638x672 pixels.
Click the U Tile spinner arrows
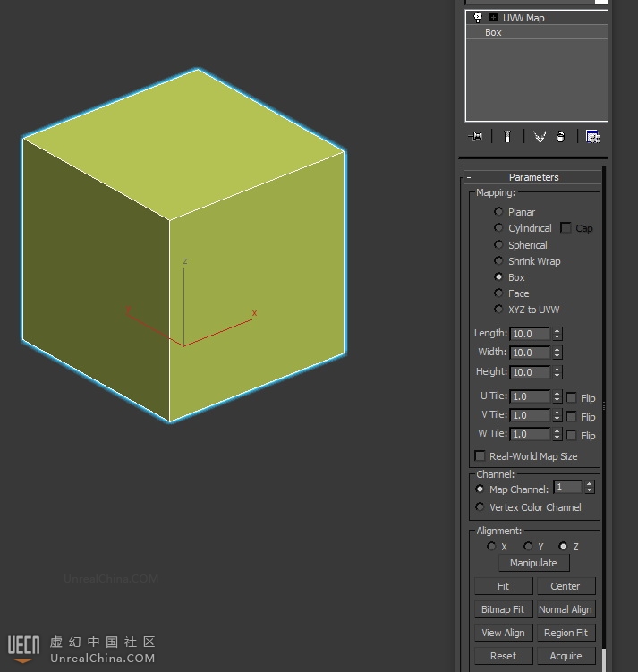[x=557, y=396]
